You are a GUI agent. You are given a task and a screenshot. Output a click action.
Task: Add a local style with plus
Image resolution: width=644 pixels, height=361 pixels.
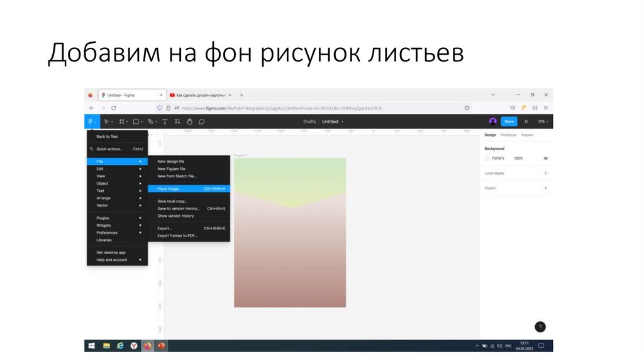coord(546,174)
